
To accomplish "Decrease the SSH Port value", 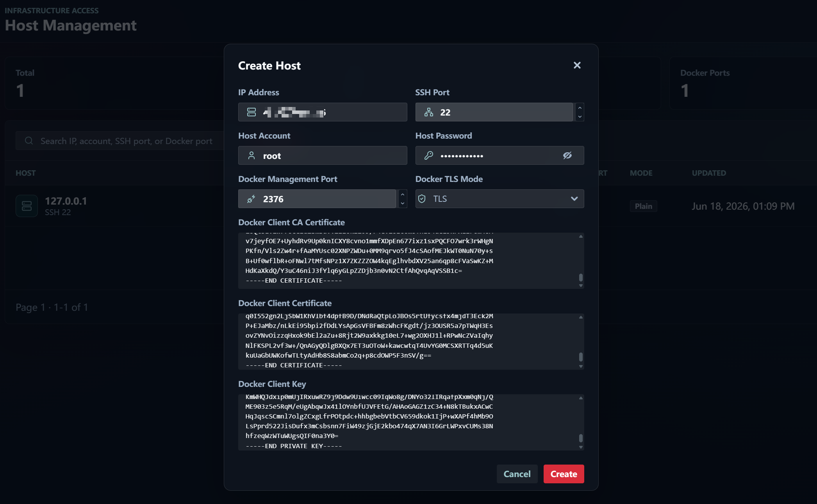I will tap(580, 117).
